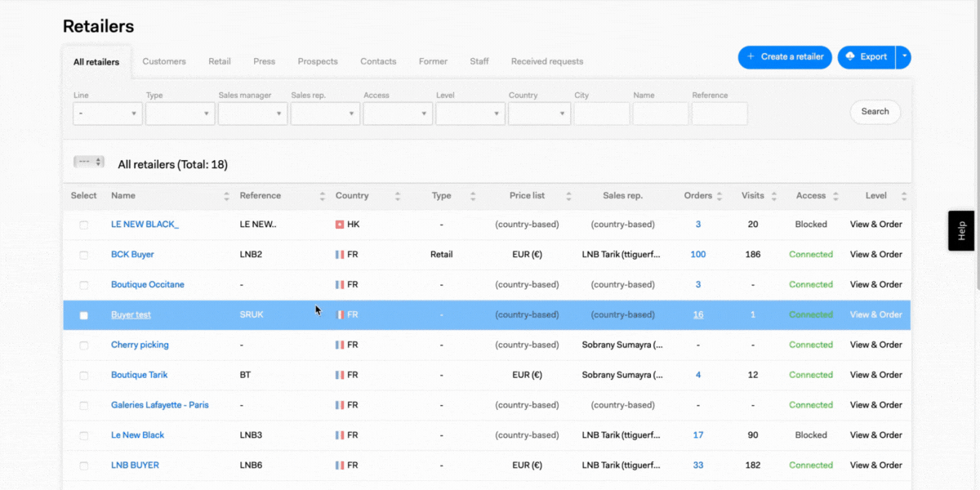Expand the Country filter dropdown
980x490 pixels.
tap(540, 114)
